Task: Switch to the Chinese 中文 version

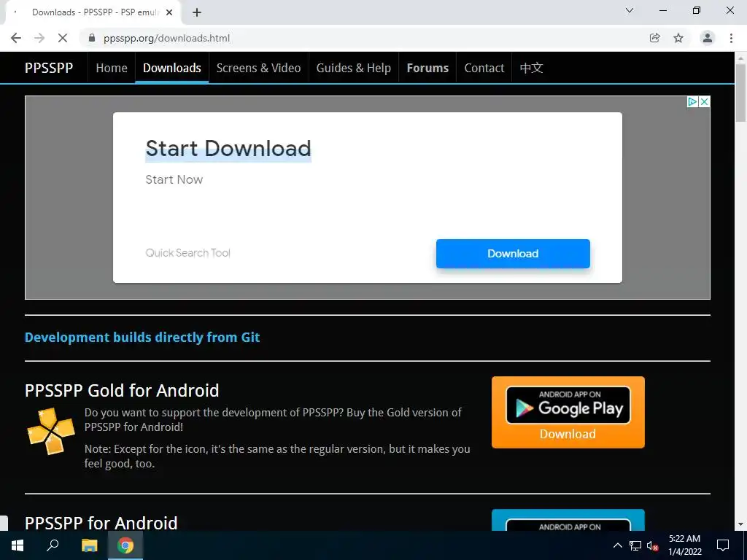Action: coord(531,68)
